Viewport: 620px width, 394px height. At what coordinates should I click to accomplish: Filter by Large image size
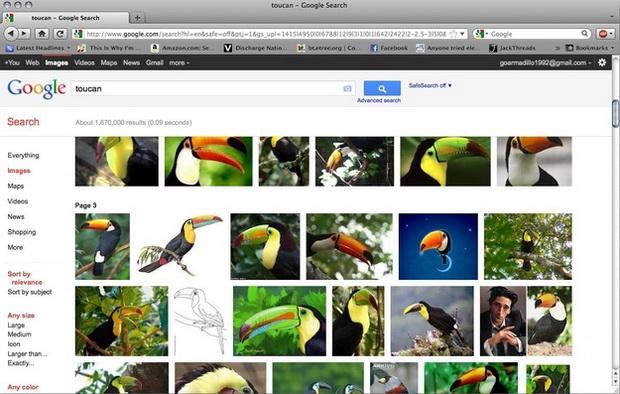pyautogui.click(x=16, y=325)
